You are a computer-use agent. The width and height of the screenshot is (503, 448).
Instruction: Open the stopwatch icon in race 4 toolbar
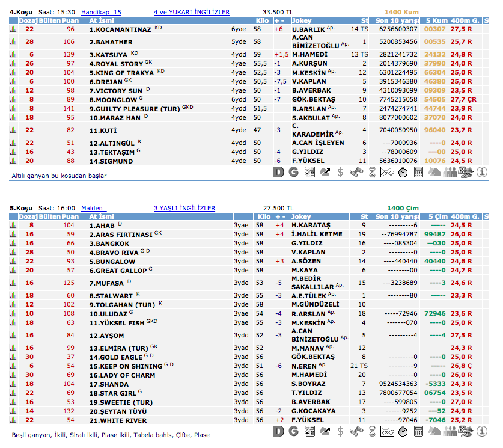[x=403, y=173]
